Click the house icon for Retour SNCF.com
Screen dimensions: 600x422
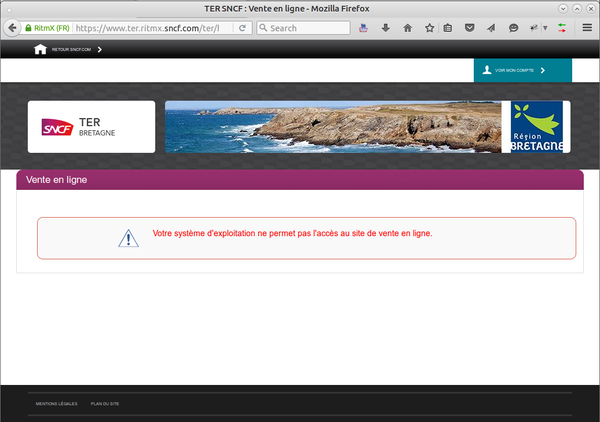41,48
